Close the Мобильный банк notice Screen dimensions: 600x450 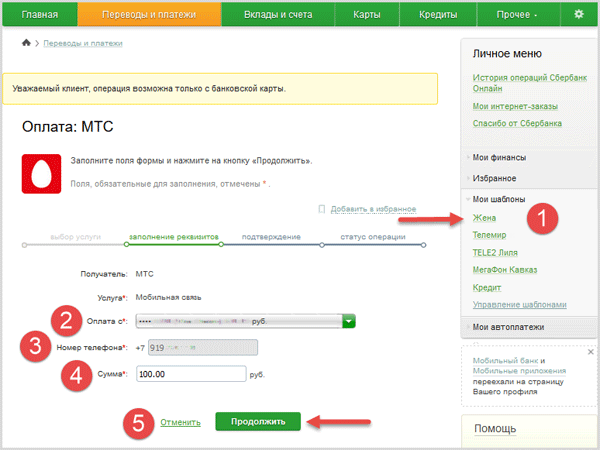pos(590,352)
